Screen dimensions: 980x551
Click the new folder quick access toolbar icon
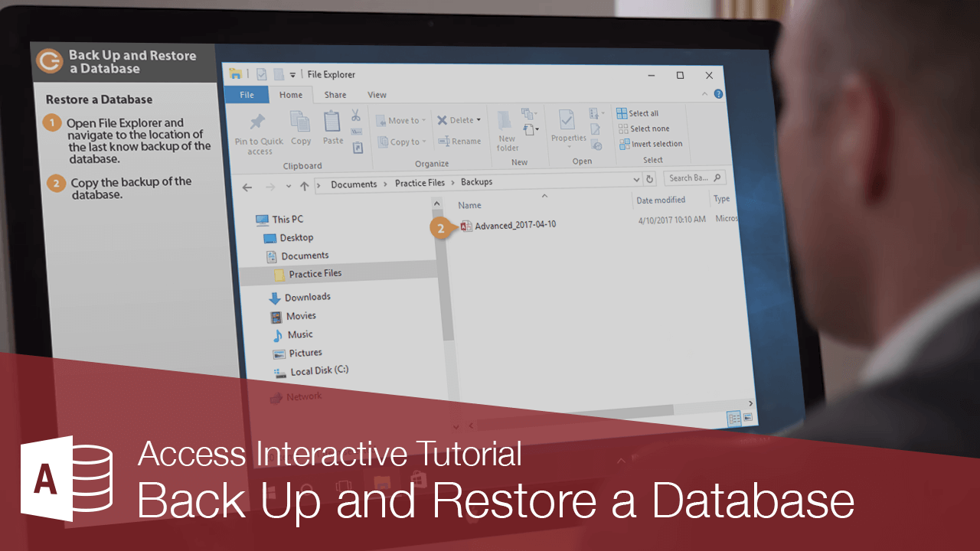pyautogui.click(x=279, y=74)
